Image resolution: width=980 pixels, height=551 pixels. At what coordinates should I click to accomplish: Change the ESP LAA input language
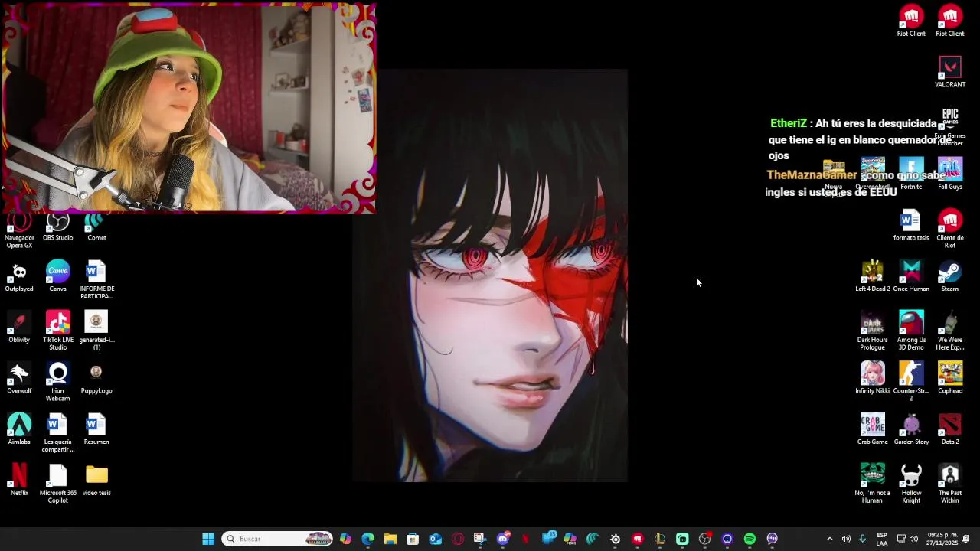(882, 539)
